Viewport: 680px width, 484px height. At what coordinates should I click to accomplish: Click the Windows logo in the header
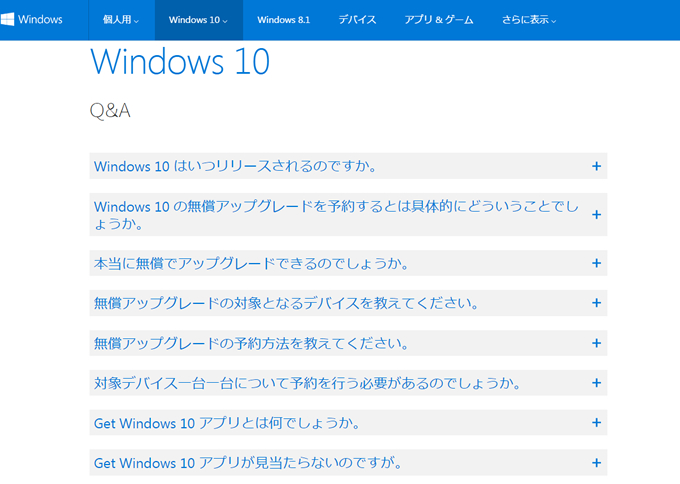31,20
